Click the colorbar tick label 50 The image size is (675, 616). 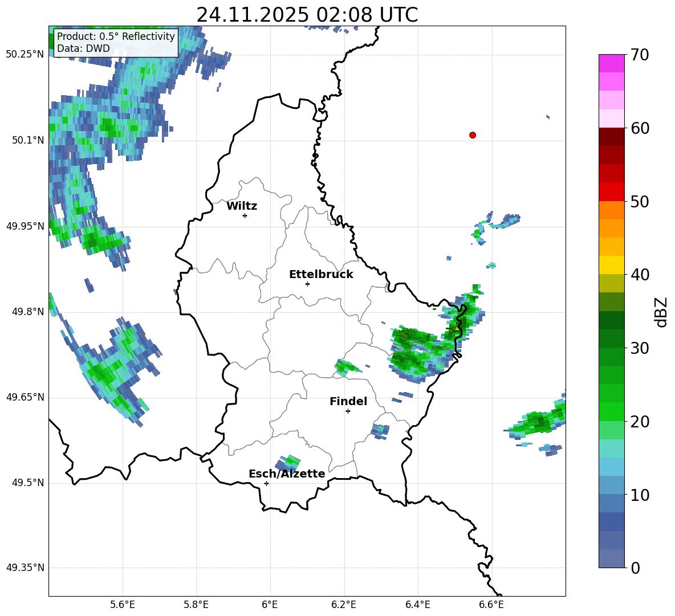[x=640, y=202]
